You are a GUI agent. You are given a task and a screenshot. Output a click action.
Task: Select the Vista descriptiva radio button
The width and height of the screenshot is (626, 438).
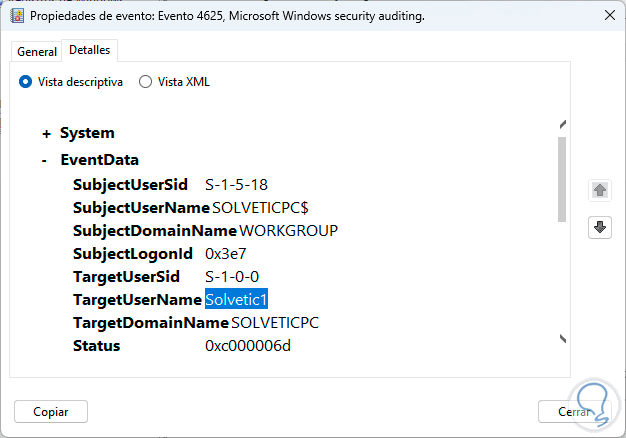point(26,82)
